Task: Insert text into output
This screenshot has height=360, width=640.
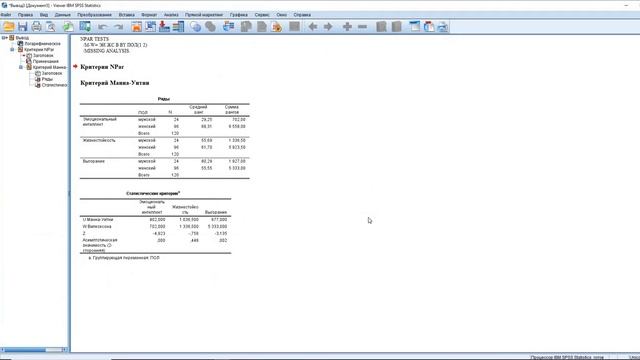Action: pos(443,27)
